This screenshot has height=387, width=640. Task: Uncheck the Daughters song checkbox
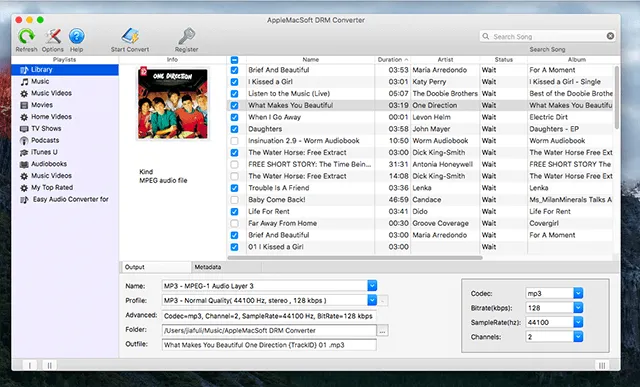pos(234,129)
